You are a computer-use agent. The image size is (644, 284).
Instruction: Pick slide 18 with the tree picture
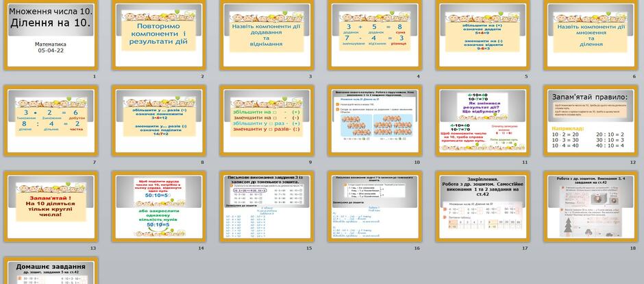[x=591, y=206]
